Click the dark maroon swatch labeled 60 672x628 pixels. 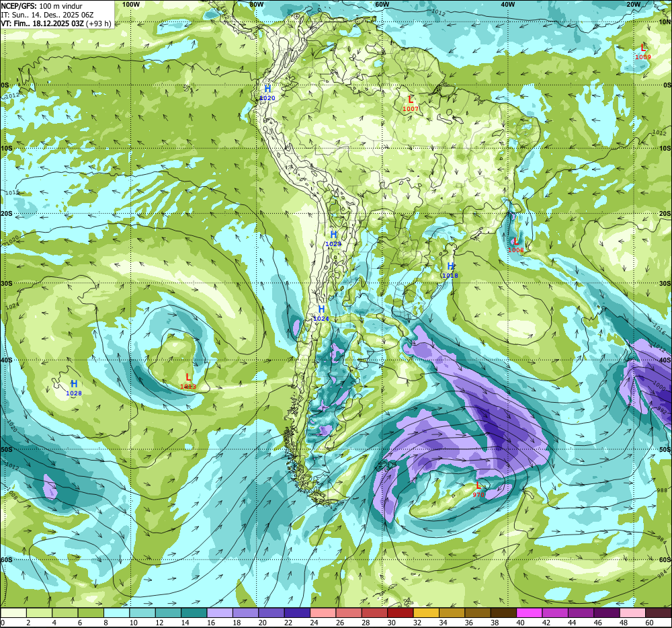pos(659,613)
